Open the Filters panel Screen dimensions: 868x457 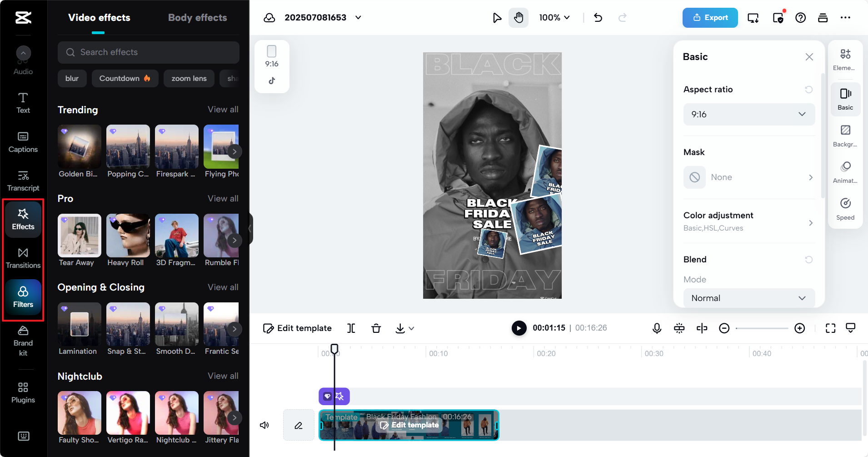tap(23, 298)
